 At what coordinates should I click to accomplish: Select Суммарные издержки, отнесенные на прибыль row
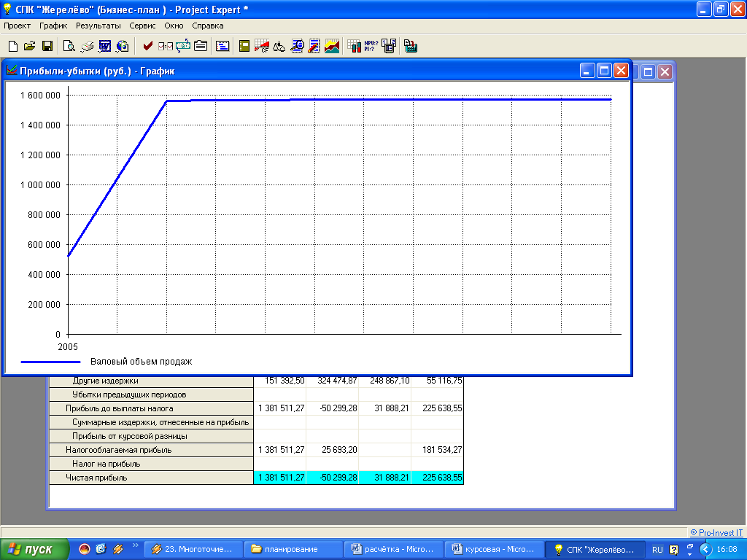[x=152, y=422]
